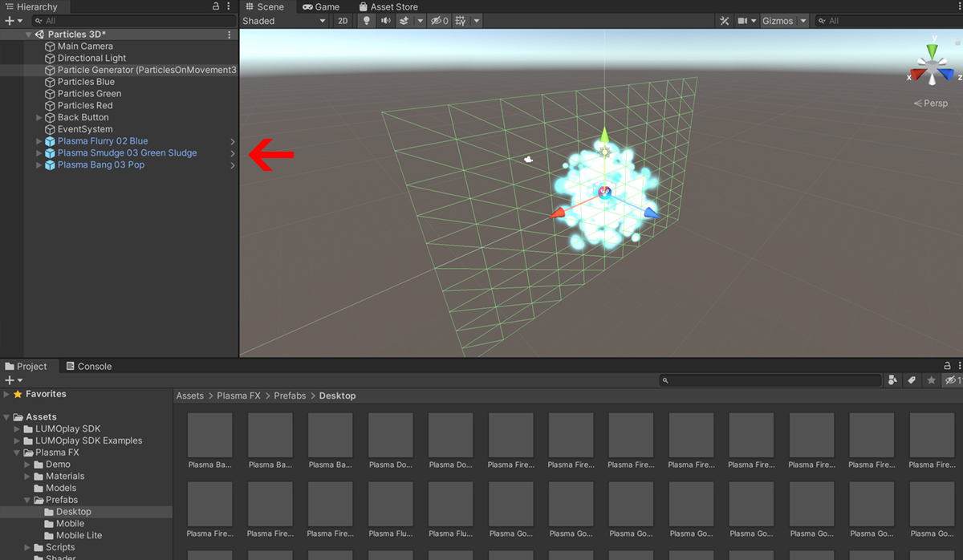Viewport: 963px width, 560px height.
Task: Click the favorites star icon in Project toolbar
Action: pos(931,380)
